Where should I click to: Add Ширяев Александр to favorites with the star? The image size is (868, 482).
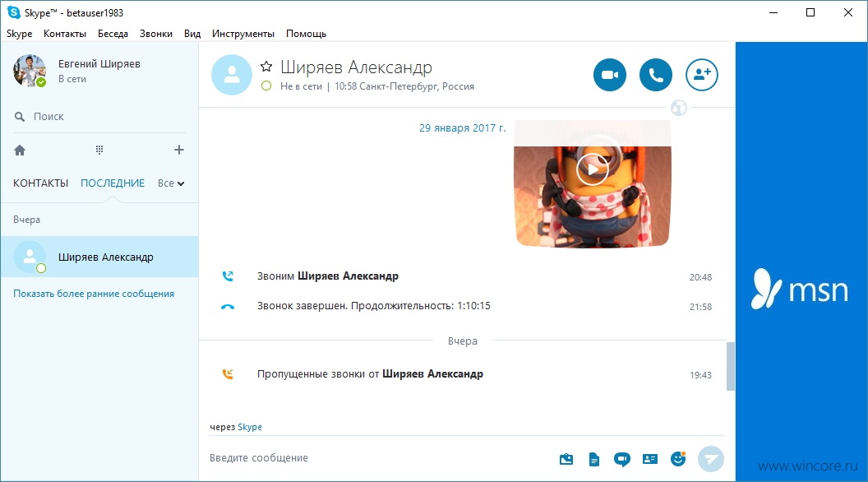point(266,67)
